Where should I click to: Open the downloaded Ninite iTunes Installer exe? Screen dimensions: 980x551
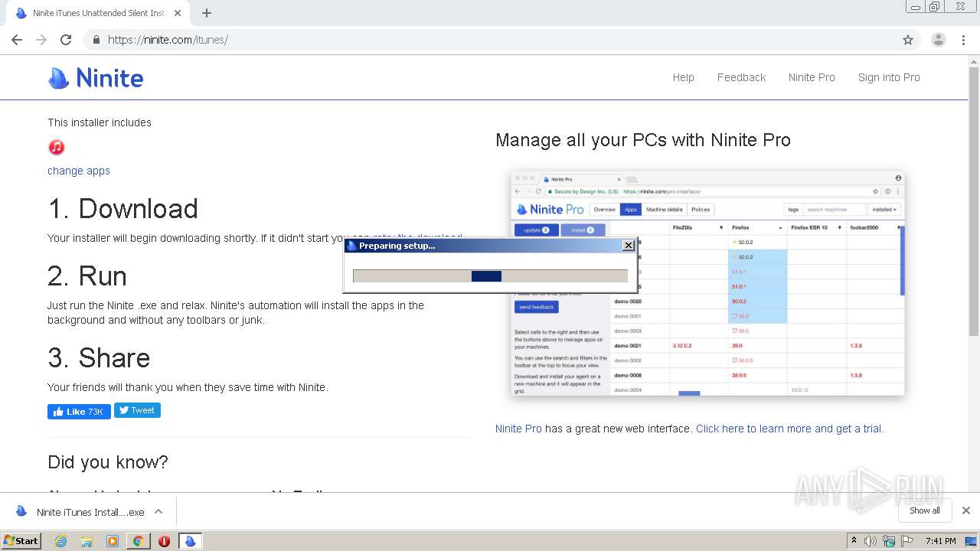click(x=80, y=512)
